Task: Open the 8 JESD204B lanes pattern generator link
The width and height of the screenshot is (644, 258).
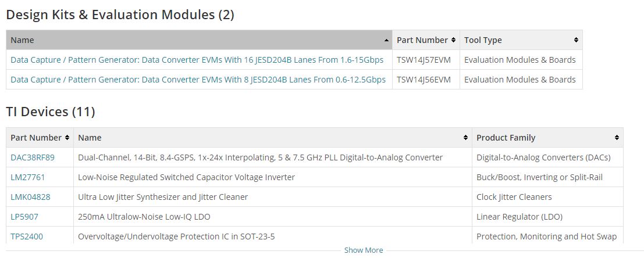Action: coord(198,80)
